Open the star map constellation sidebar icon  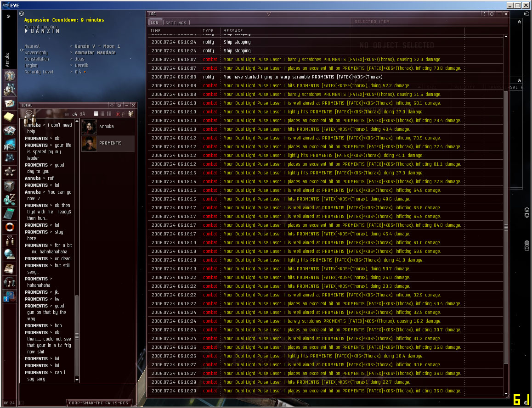10,158
